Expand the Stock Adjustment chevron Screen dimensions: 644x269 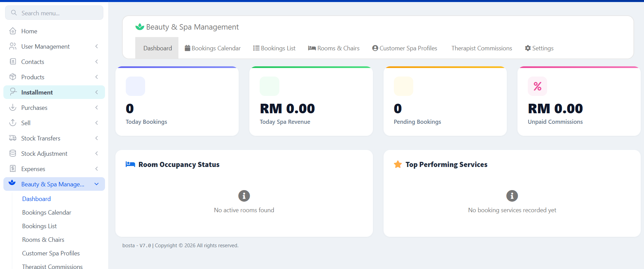tap(97, 153)
